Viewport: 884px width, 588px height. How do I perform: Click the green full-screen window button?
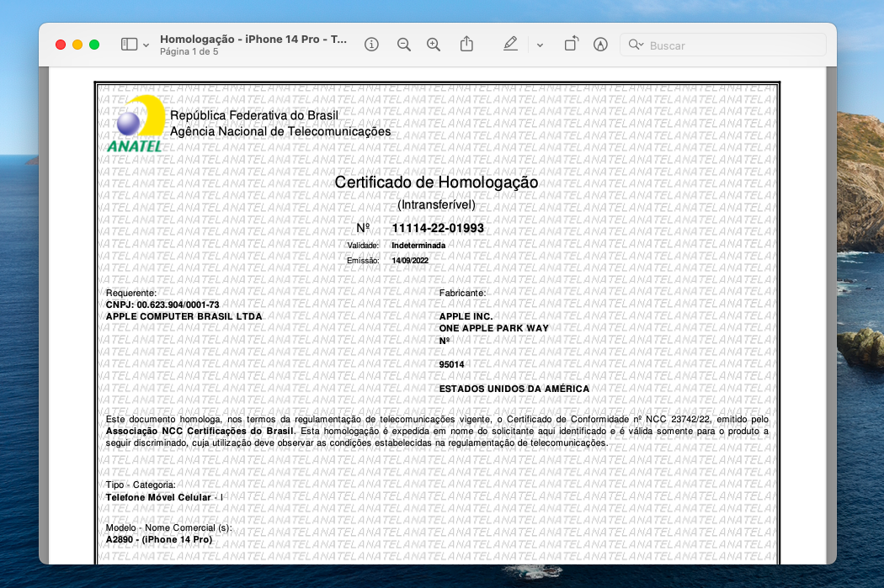94,45
